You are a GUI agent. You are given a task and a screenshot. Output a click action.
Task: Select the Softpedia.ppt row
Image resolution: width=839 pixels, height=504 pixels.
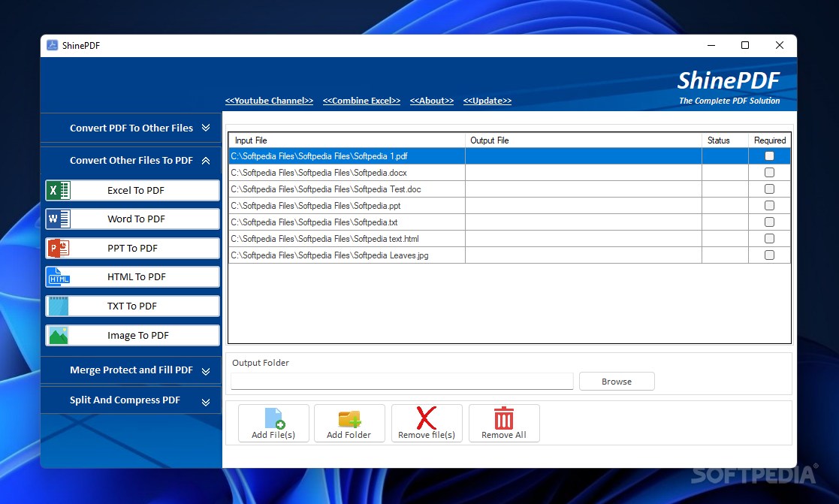509,206
